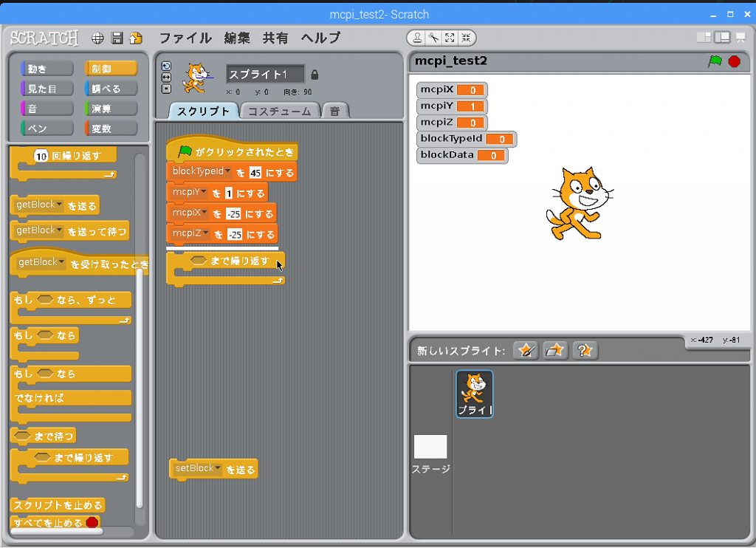Click the green flag hat block in script
The width and height of the screenshot is (756, 548).
[x=232, y=149]
